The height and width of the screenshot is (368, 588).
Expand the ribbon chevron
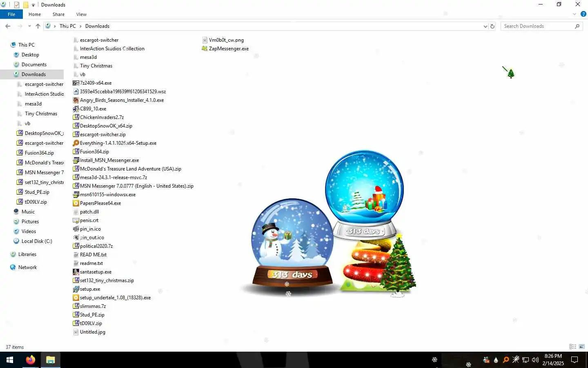point(575,14)
